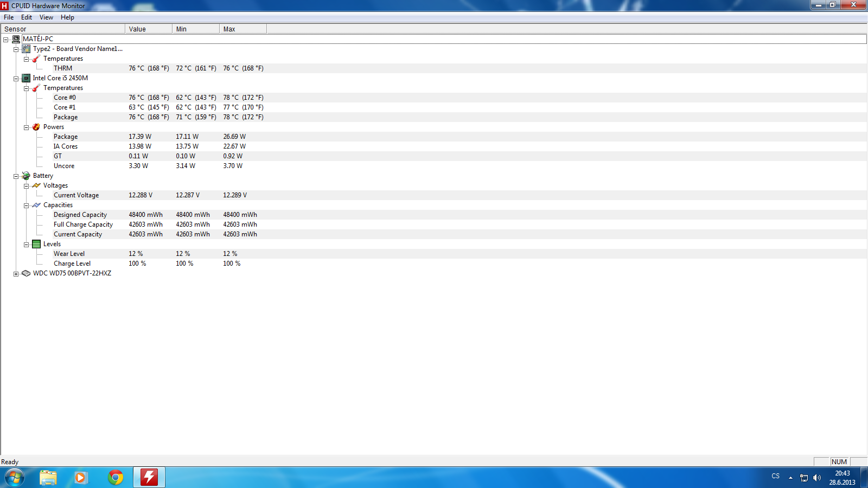Click the network tray icon
This screenshot has height=488, width=868.
click(804, 478)
